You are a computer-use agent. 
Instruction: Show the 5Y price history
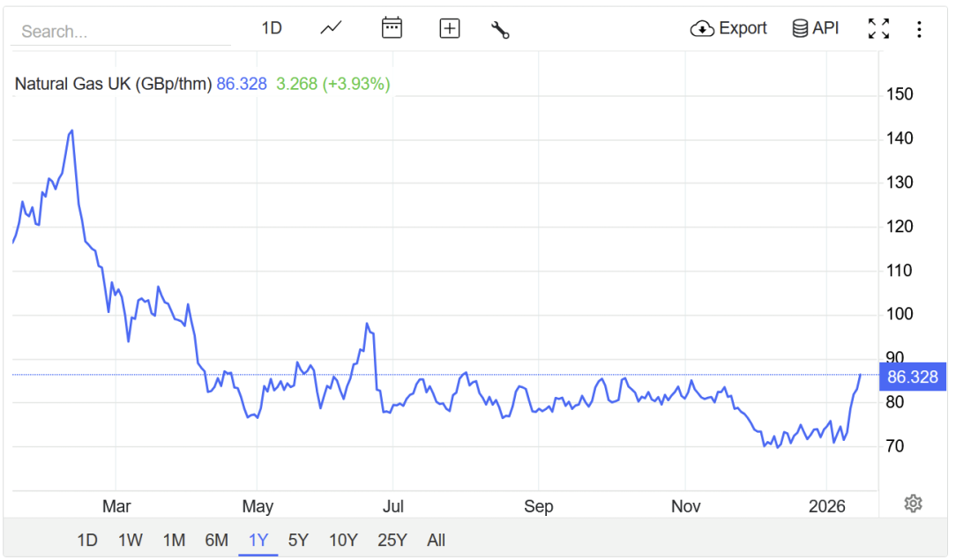coord(298,540)
